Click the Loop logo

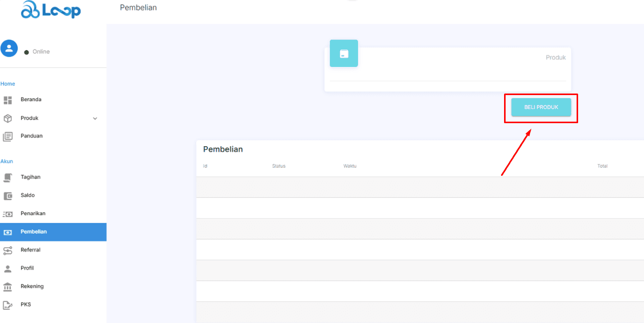51,10
